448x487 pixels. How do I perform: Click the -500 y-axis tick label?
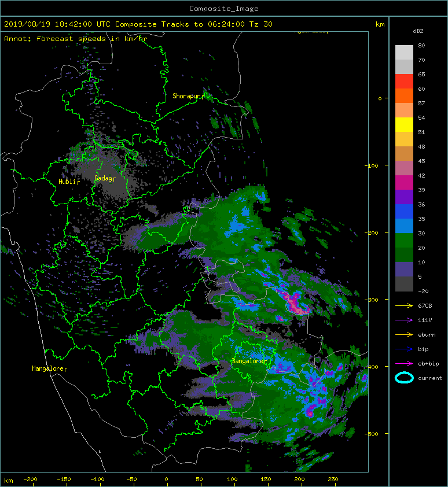click(372, 434)
